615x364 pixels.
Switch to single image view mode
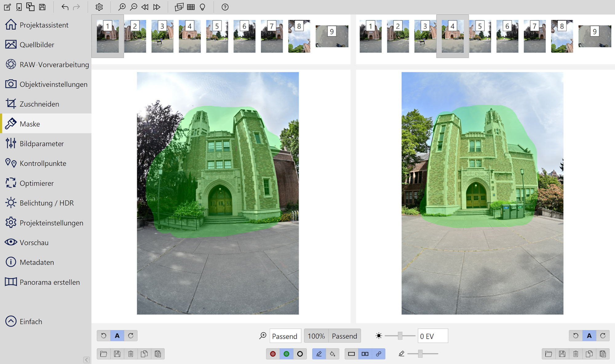coord(351,354)
